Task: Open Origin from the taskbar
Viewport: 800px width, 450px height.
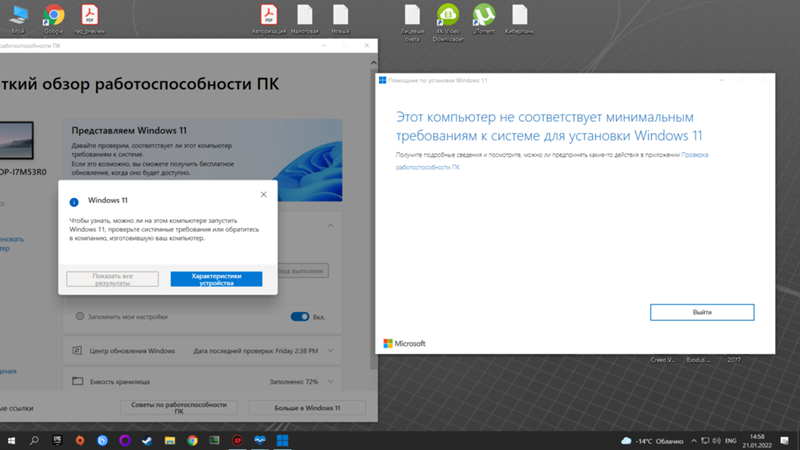Action: (80, 440)
